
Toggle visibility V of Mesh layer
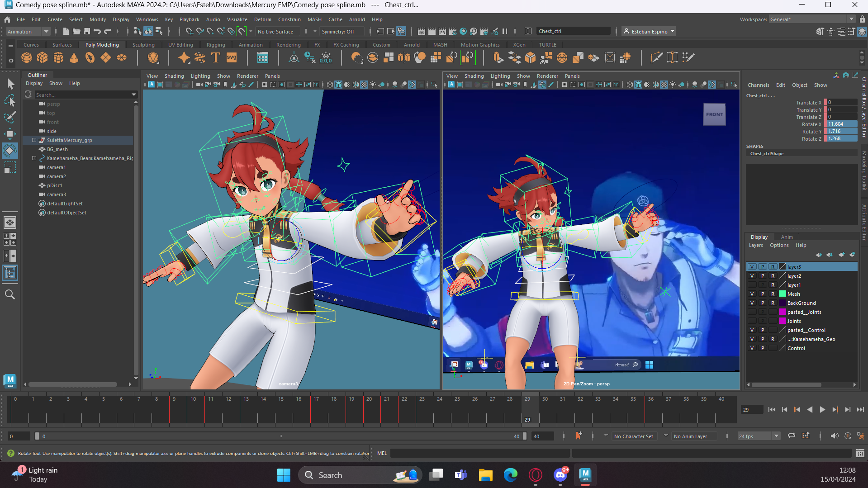[752, 294]
